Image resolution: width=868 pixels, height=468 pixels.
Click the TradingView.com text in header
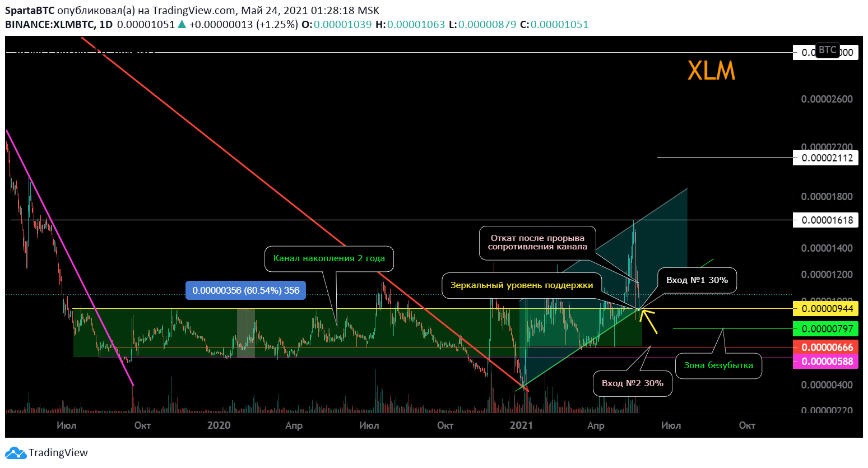[194, 10]
